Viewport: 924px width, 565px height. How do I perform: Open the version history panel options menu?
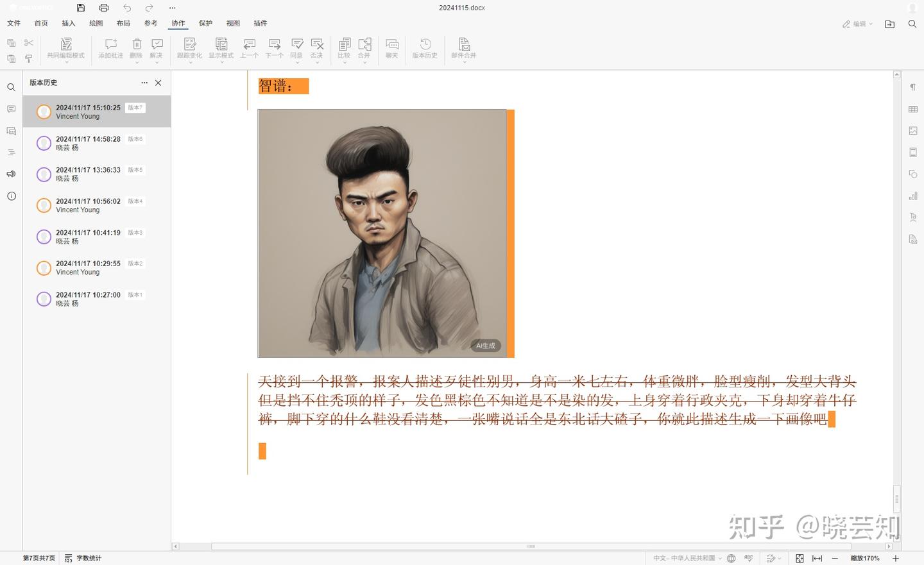point(144,83)
